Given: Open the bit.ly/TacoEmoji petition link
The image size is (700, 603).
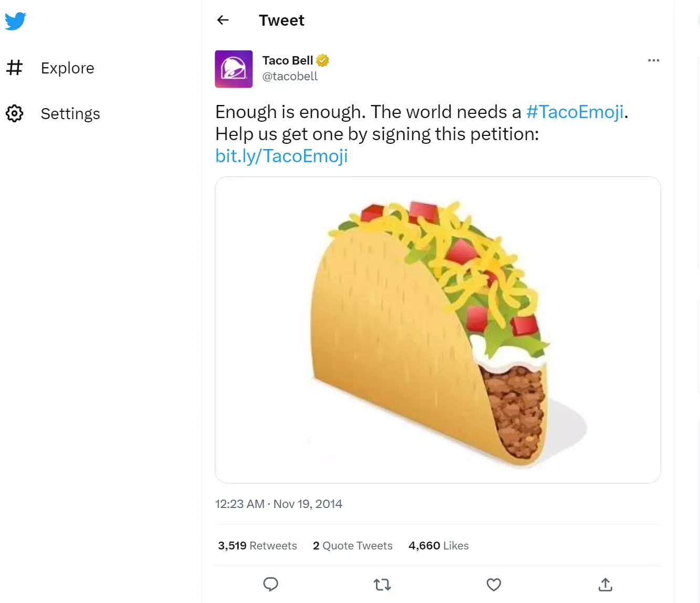Looking at the screenshot, I should point(281,155).
